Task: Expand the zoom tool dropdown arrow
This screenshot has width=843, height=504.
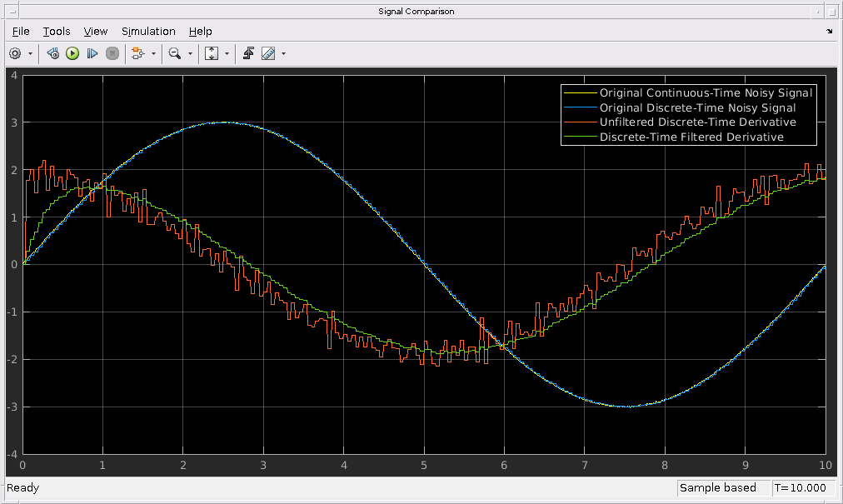Action: click(190, 53)
